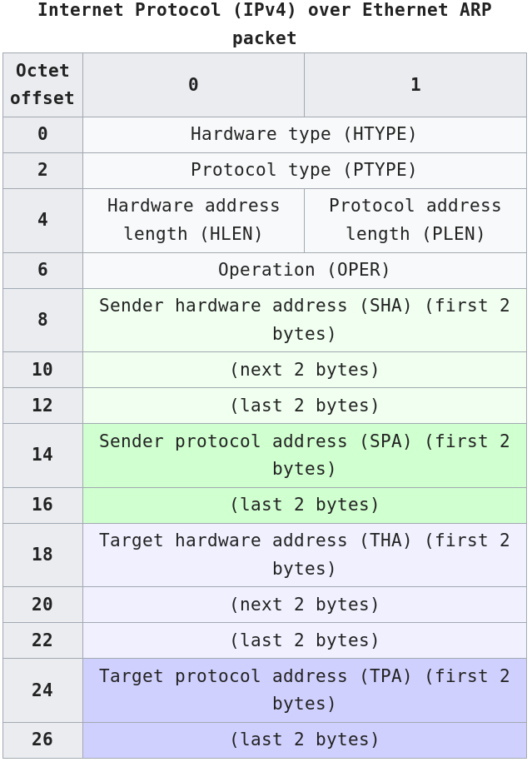Select the Target hardware address (THA) cell
Image resolution: width=532 pixels, height=762 pixels.
pos(304,555)
